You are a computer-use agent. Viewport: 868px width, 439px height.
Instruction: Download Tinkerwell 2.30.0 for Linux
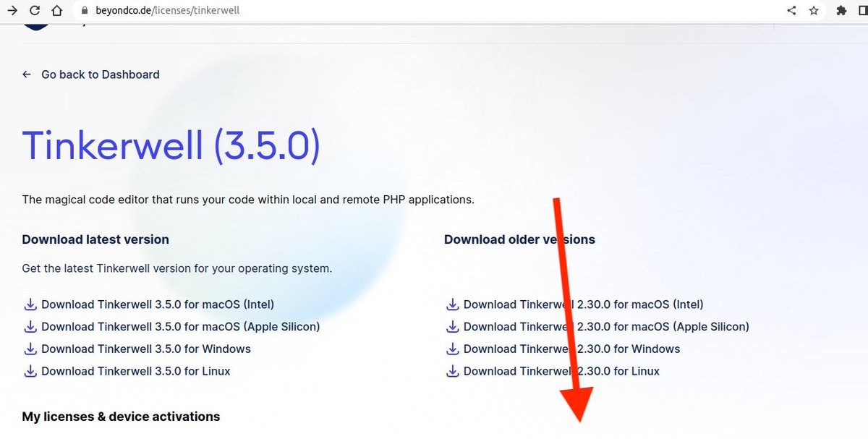(562, 372)
